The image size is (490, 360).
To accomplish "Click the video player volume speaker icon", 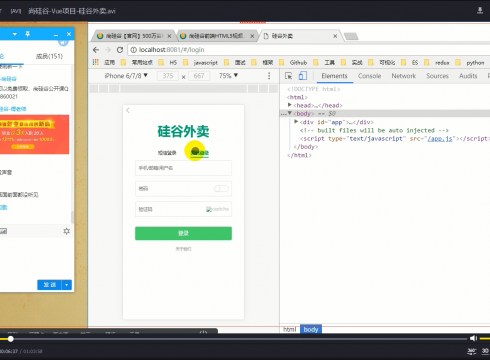I will [473, 338].
